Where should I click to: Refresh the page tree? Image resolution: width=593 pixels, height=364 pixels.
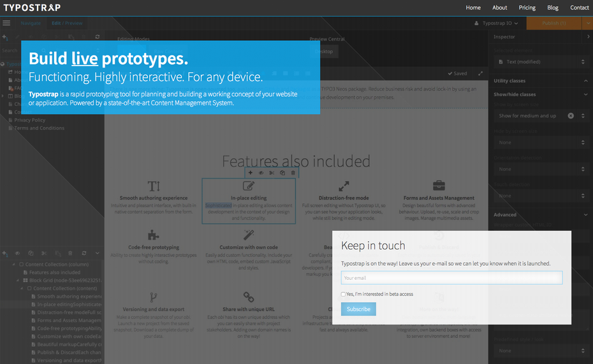tap(98, 37)
